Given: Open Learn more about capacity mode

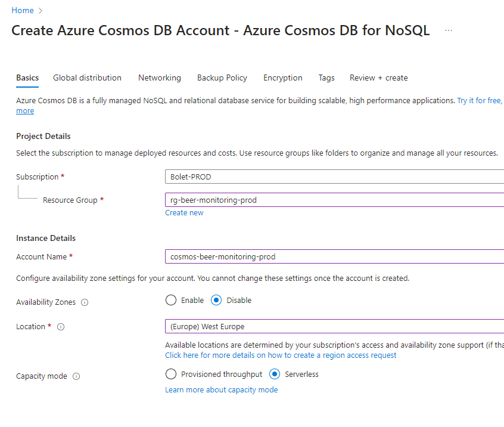Looking at the screenshot, I should tap(222, 390).
